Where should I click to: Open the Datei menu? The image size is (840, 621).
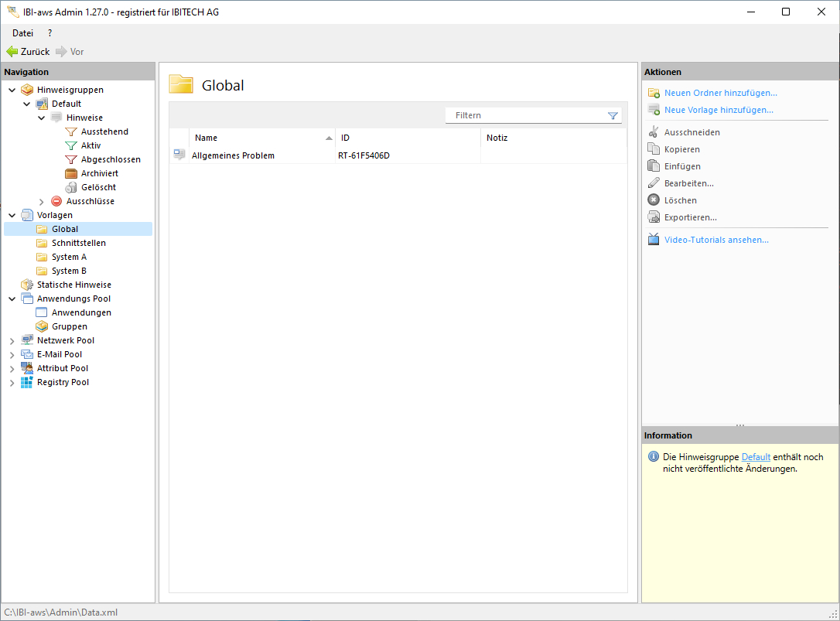point(22,33)
